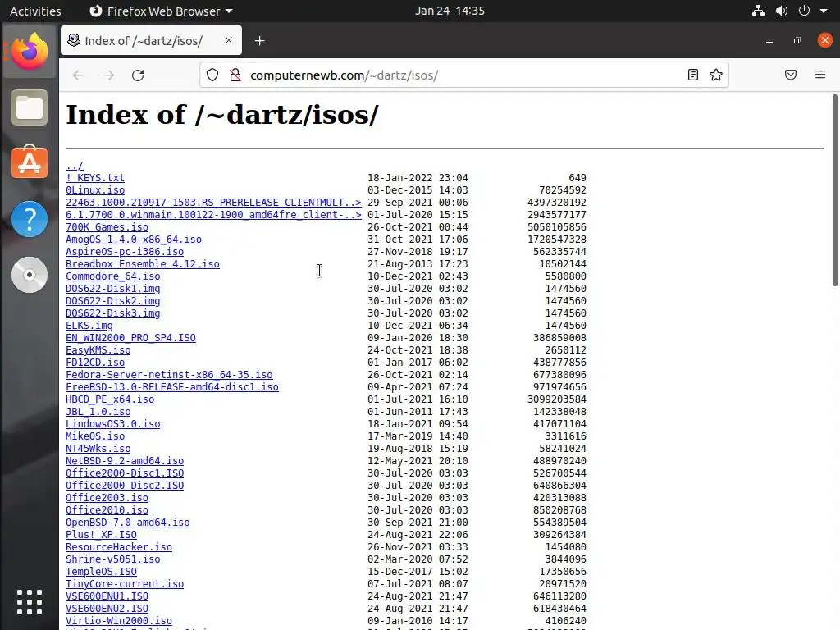This screenshot has height=630, width=840.
Task: Click AmogOS-1.4.0-x86_64.iso link
Action: (134, 240)
